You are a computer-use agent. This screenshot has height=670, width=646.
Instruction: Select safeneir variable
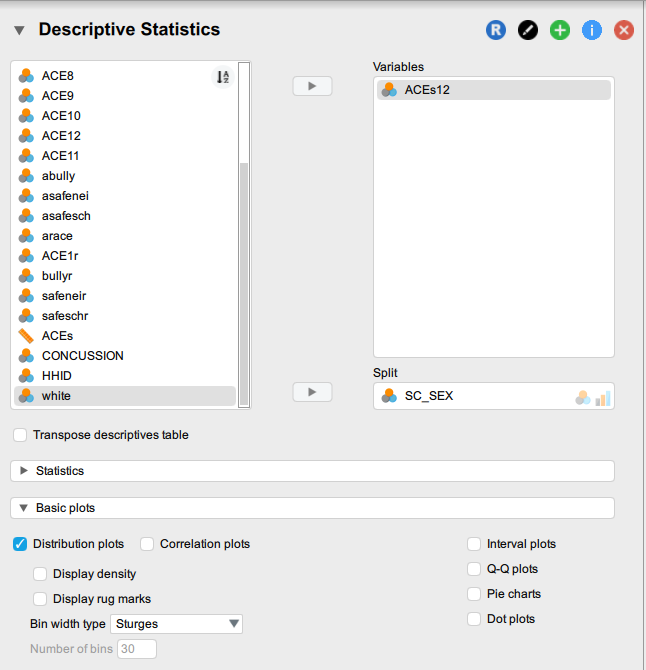[125, 296]
